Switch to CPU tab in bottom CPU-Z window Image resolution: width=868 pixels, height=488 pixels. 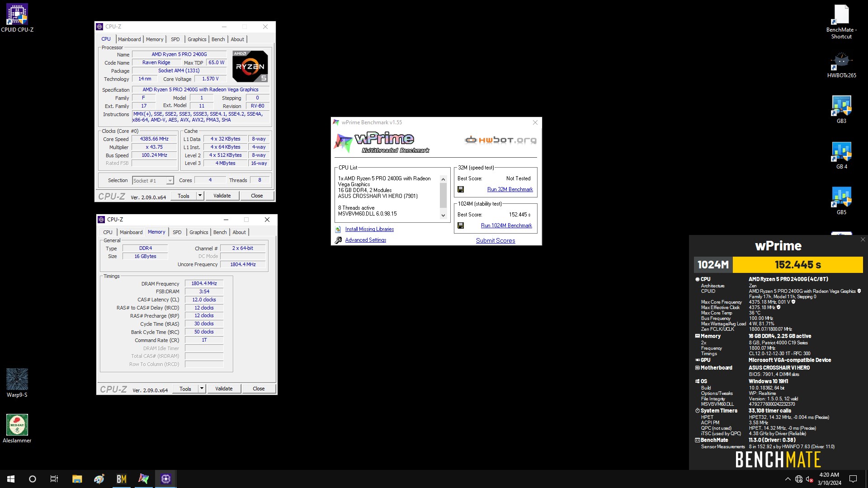108,232
